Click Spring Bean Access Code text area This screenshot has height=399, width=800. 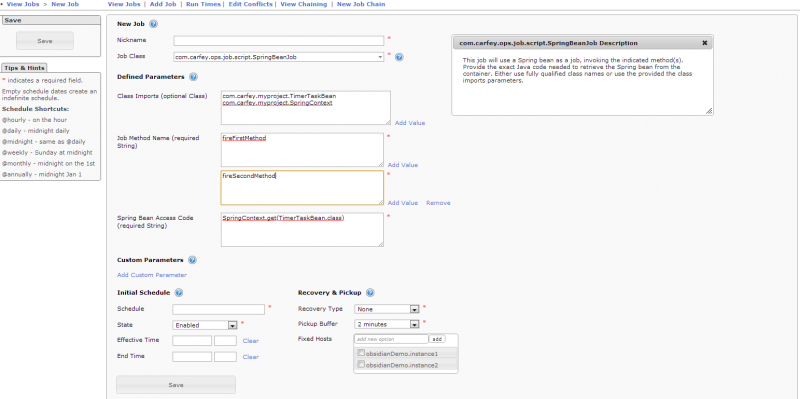[302, 230]
